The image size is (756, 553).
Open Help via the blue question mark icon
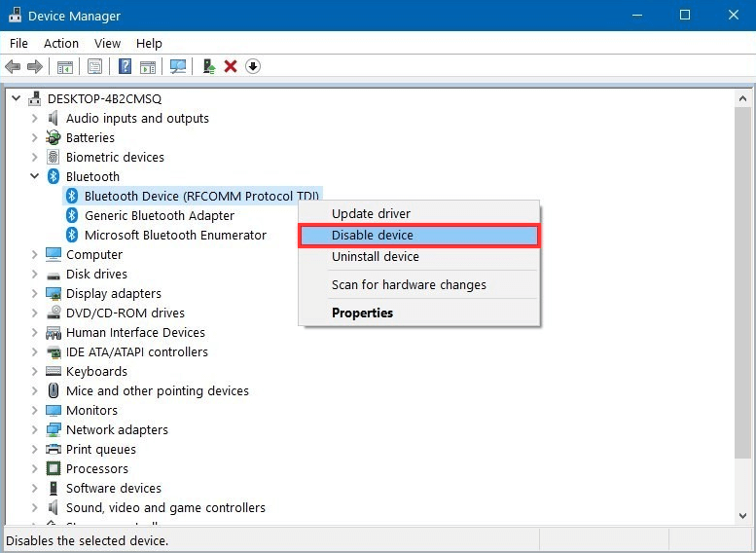(x=125, y=66)
